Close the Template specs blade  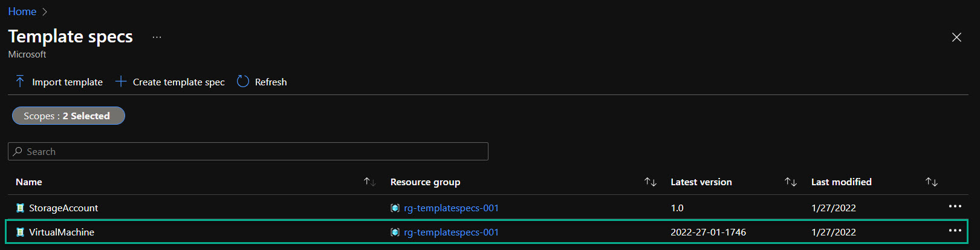pyautogui.click(x=956, y=38)
